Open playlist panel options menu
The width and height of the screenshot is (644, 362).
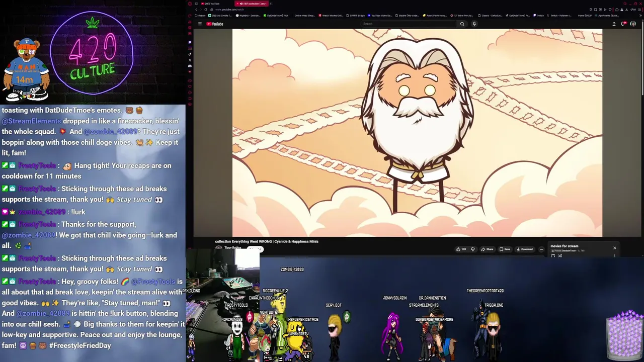(615, 256)
